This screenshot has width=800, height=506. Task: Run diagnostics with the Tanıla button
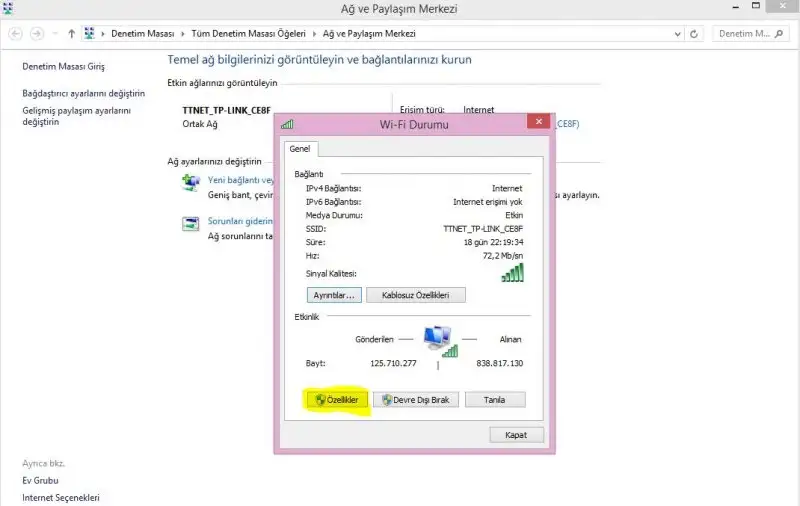494,399
